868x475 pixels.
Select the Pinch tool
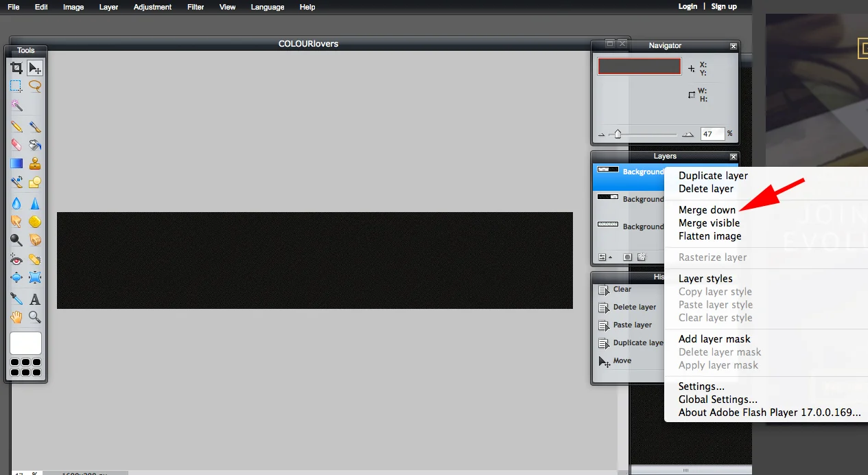pos(35,278)
